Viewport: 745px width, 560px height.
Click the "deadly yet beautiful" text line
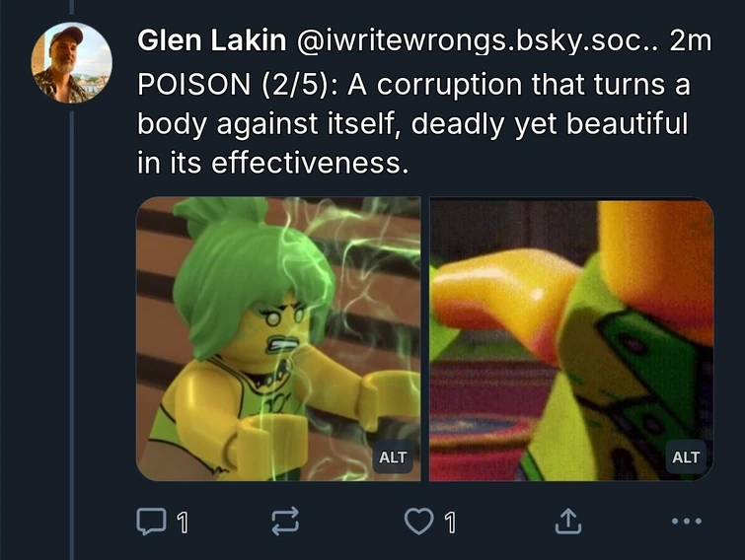click(x=549, y=124)
